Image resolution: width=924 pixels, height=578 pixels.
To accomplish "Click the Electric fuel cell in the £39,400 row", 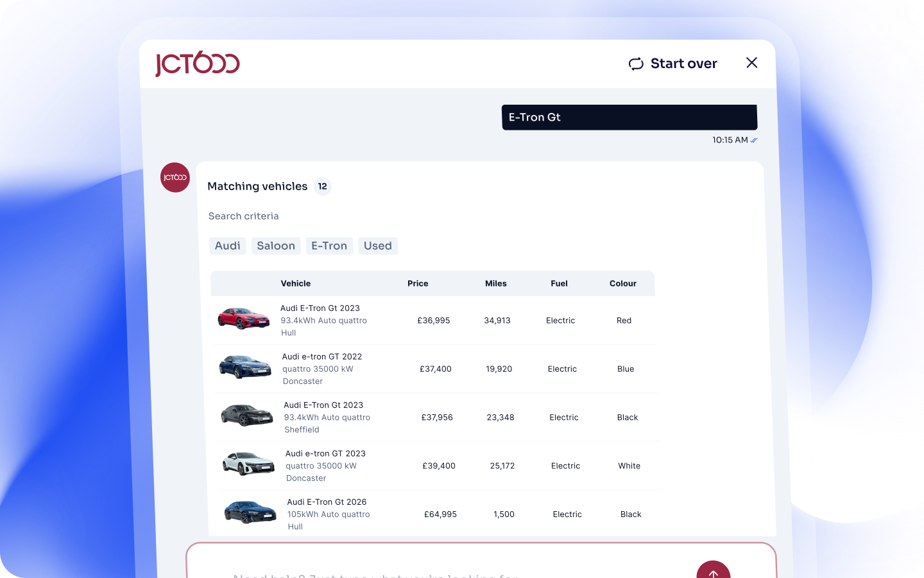I will click(x=565, y=466).
